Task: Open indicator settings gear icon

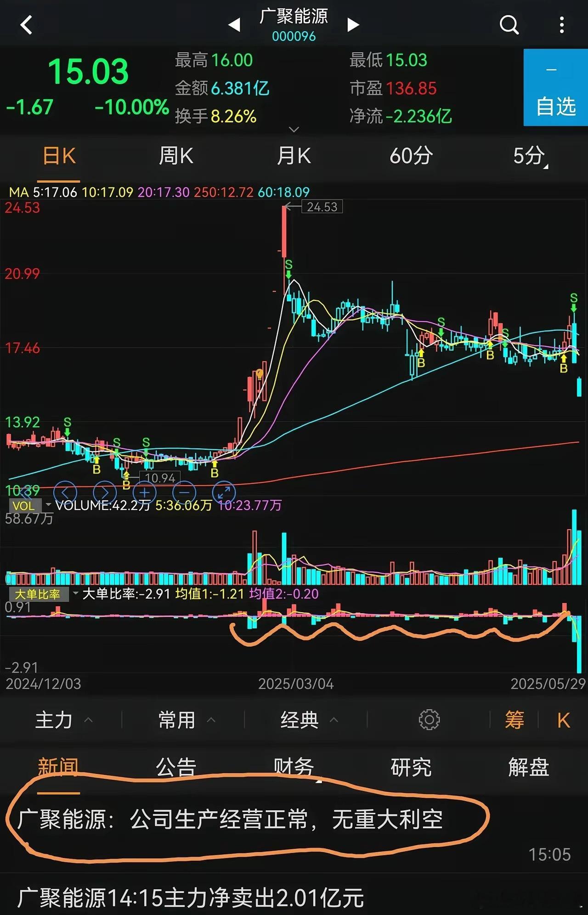Action: pyautogui.click(x=429, y=720)
